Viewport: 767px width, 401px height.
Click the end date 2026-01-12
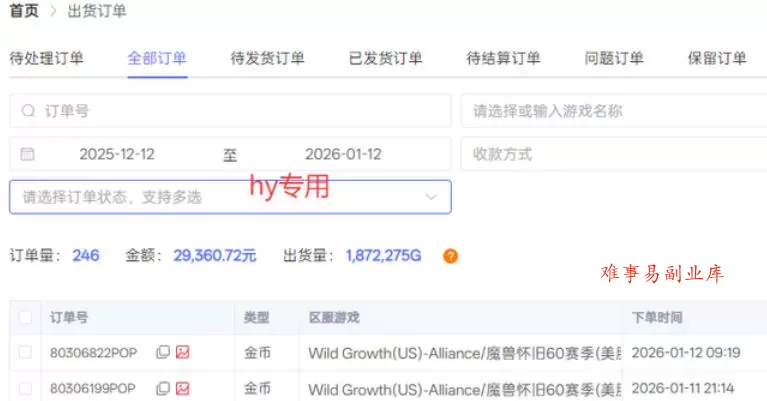coord(343,154)
